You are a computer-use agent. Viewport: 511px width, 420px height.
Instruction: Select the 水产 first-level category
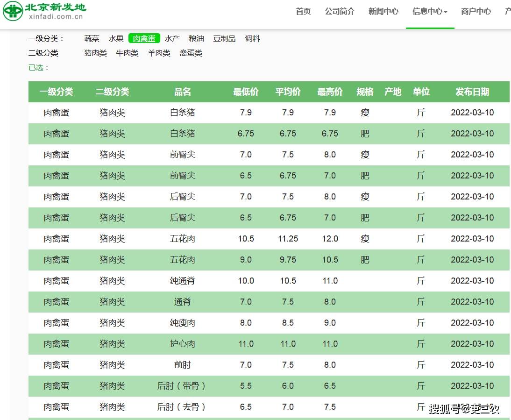(172, 39)
